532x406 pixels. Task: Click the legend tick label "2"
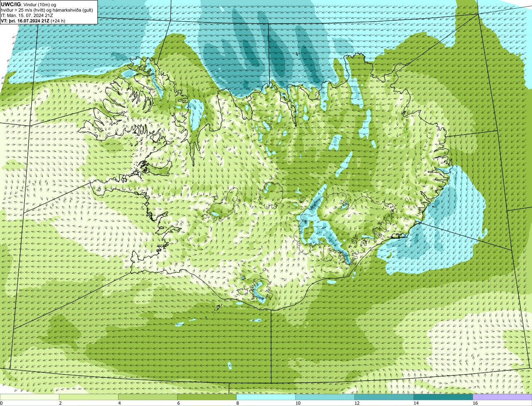point(60,403)
